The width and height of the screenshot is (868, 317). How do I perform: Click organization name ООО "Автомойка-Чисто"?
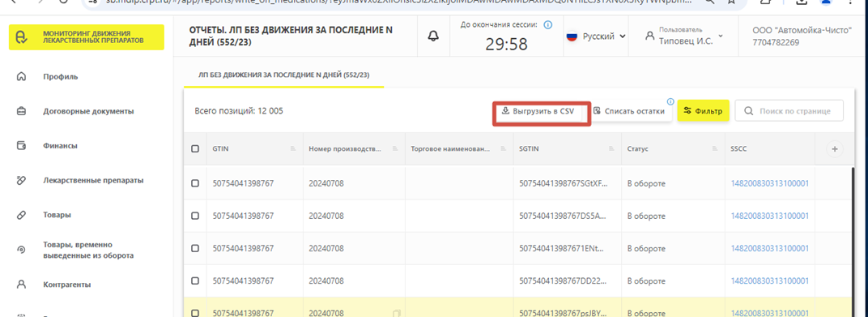click(x=802, y=31)
